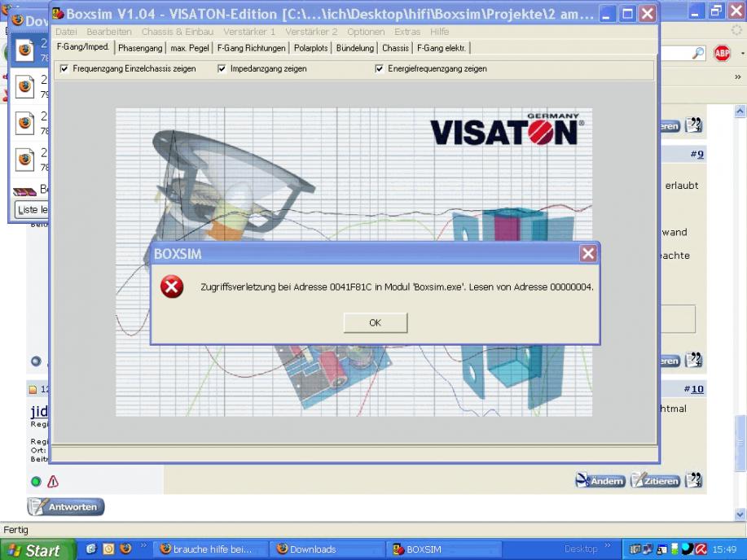Expand the browser bookmarks overflow chevron
The width and height of the screenshot is (747, 560).
point(738,77)
